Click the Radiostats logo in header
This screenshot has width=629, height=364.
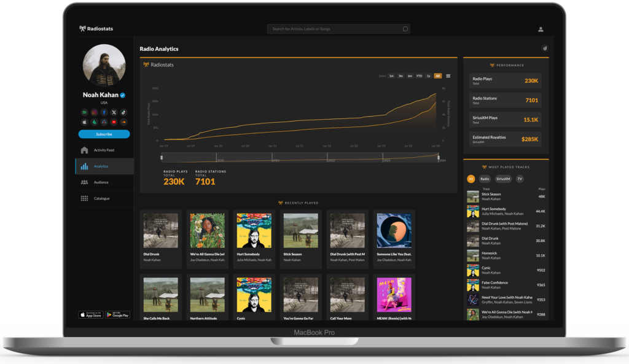[96, 29]
